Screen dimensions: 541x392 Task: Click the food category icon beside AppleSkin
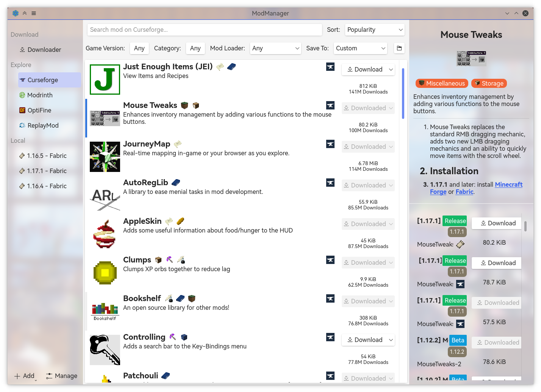click(180, 221)
